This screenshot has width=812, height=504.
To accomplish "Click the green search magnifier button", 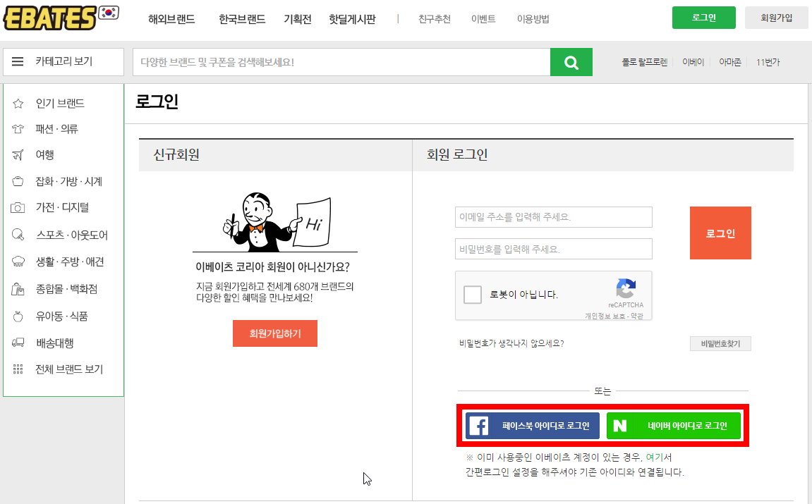I will (571, 62).
